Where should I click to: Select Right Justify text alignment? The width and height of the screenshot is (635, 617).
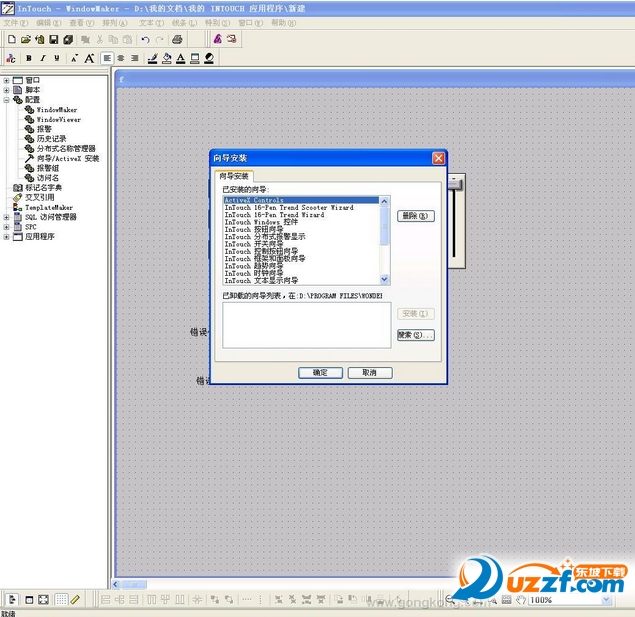pyautogui.click(x=134, y=58)
